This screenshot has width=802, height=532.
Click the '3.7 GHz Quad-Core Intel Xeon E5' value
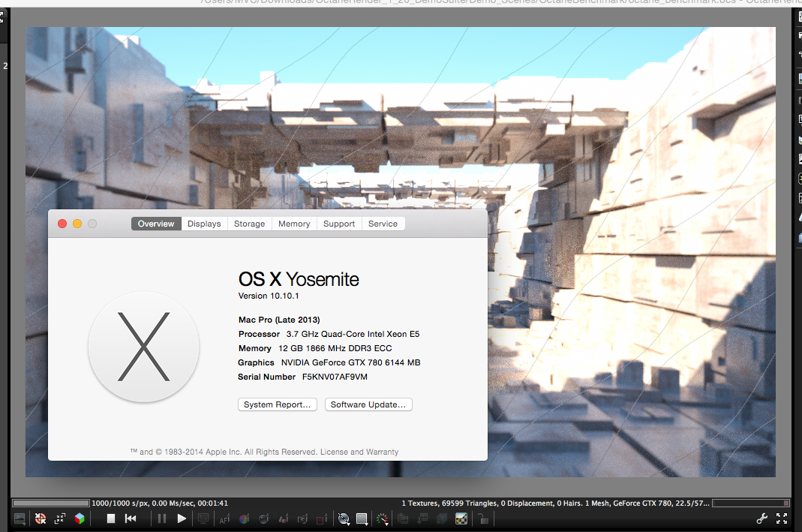(353, 334)
